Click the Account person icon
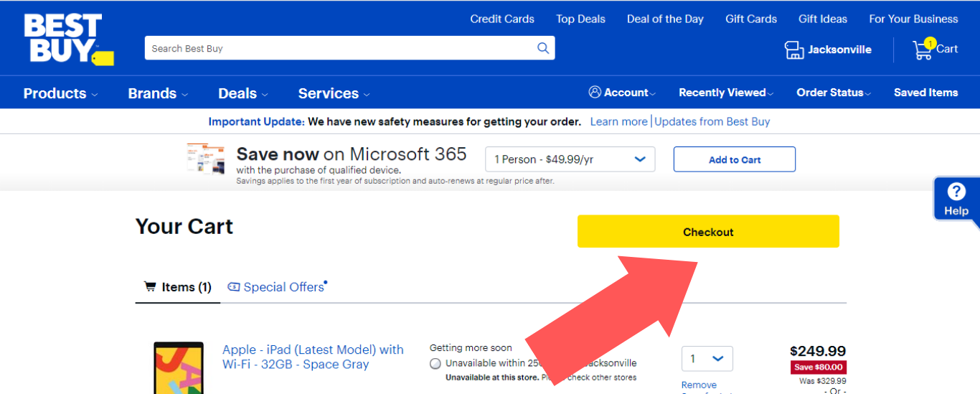 (595, 92)
